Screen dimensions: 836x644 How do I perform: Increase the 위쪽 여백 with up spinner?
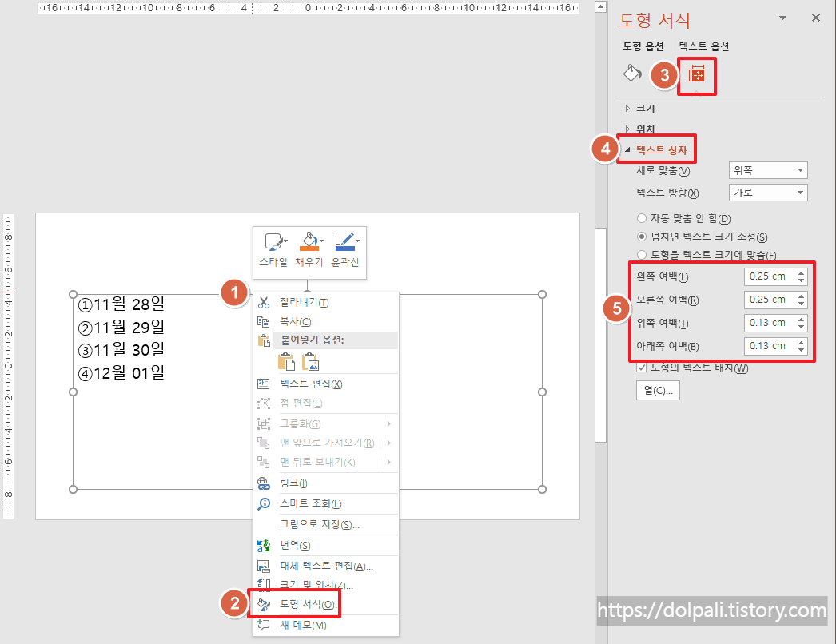click(802, 319)
